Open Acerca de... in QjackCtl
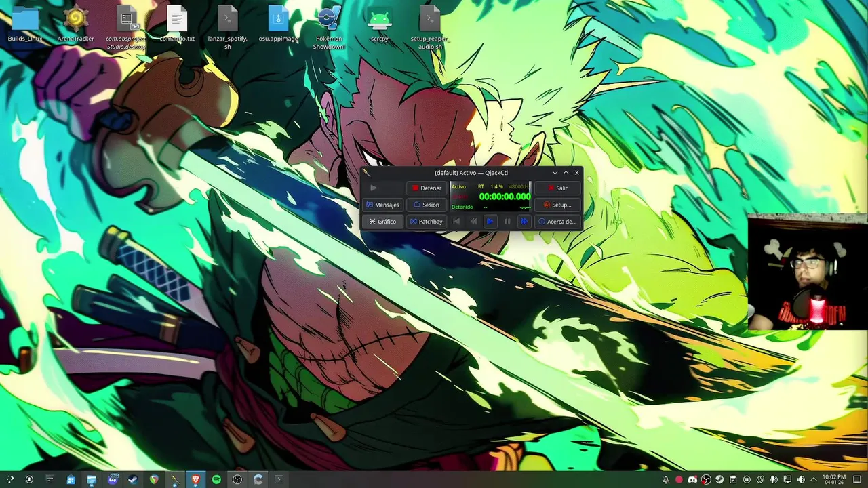 (557, 222)
